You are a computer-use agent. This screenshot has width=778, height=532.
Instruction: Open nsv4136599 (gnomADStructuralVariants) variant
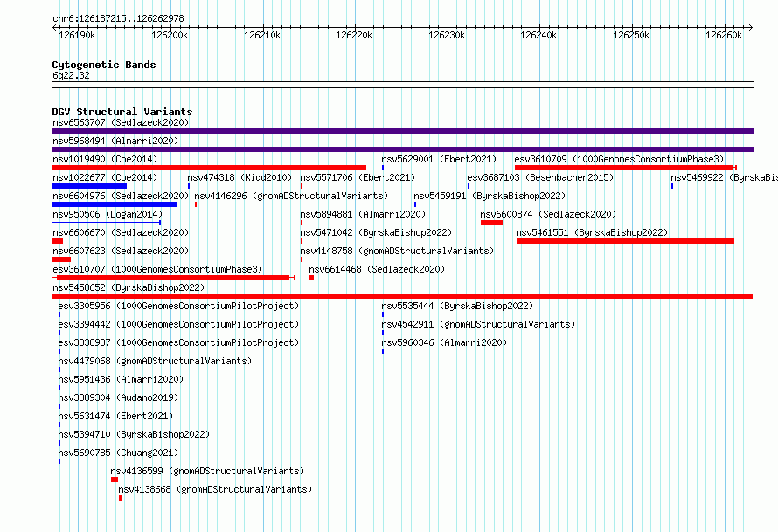pyautogui.click(x=207, y=471)
